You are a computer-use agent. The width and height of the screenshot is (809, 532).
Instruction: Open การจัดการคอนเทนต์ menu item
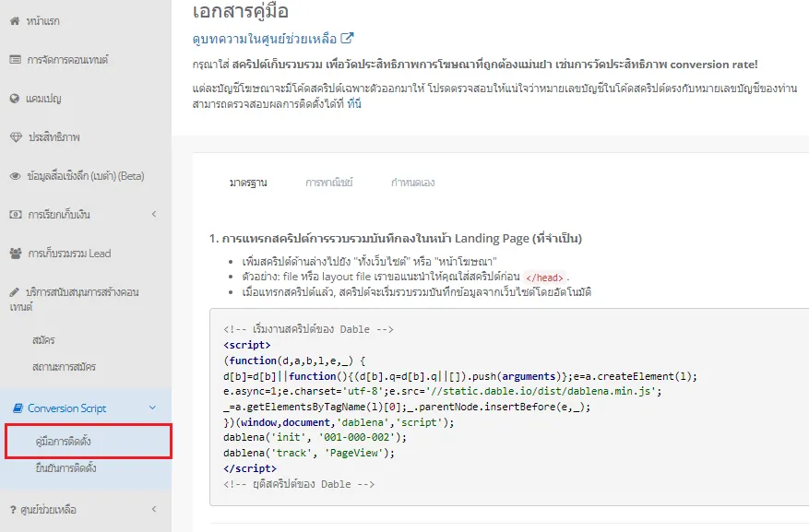pyautogui.click(x=67, y=59)
